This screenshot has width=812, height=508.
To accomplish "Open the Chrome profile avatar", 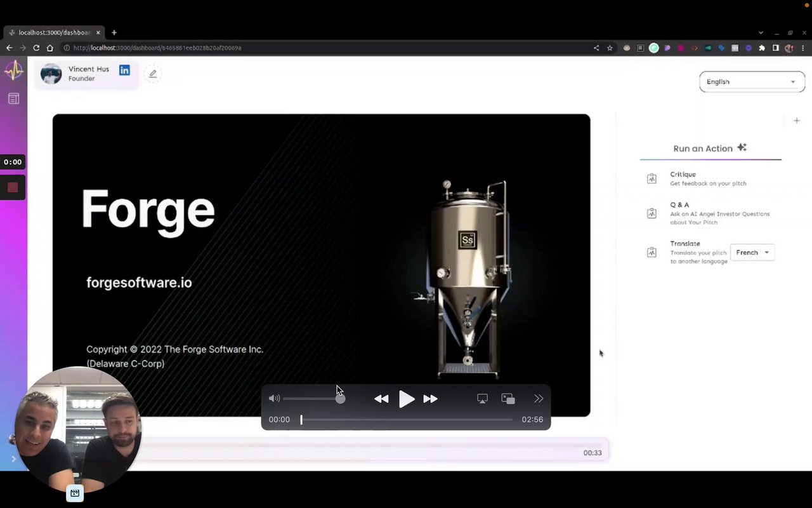I will pyautogui.click(x=789, y=48).
